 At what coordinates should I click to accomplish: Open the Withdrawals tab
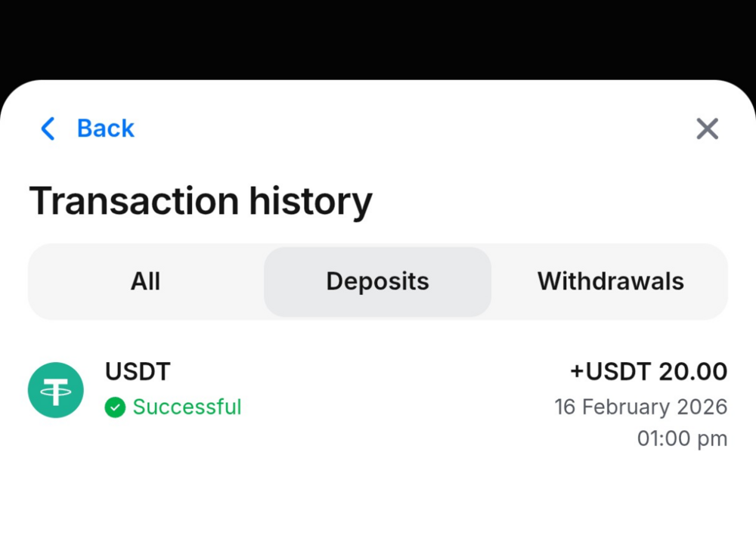pos(610,282)
